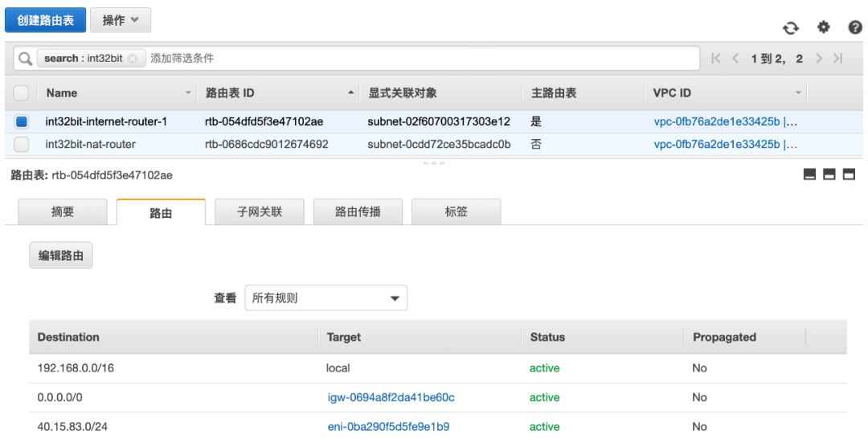The height and width of the screenshot is (443, 868).
Task: Open eni-0ba290f5d5fe9e1b9 target link
Action: pos(388,427)
